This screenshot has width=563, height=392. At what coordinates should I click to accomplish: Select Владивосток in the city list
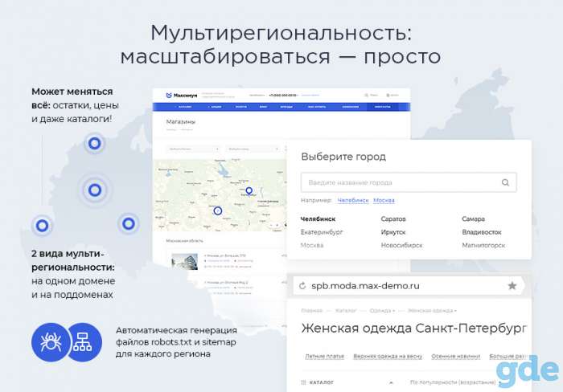click(x=482, y=232)
